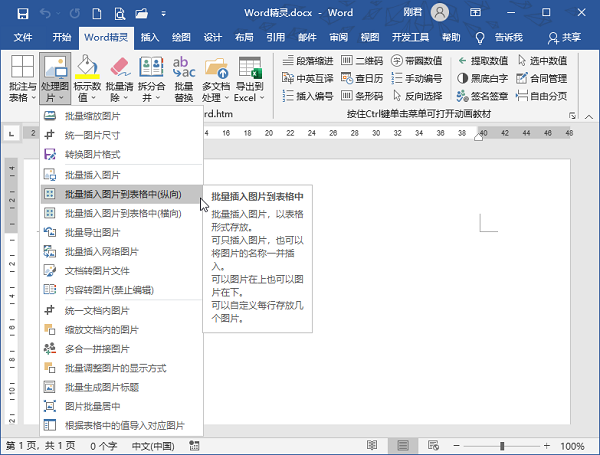Click the 批量替换 icon in ribbon
This screenshot has height=455, width=600.
coord(184,68)
